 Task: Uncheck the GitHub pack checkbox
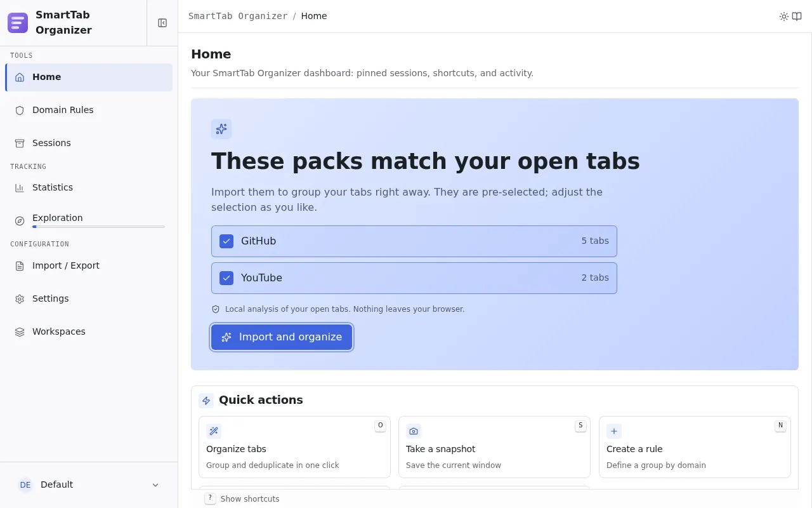(226, 241)
